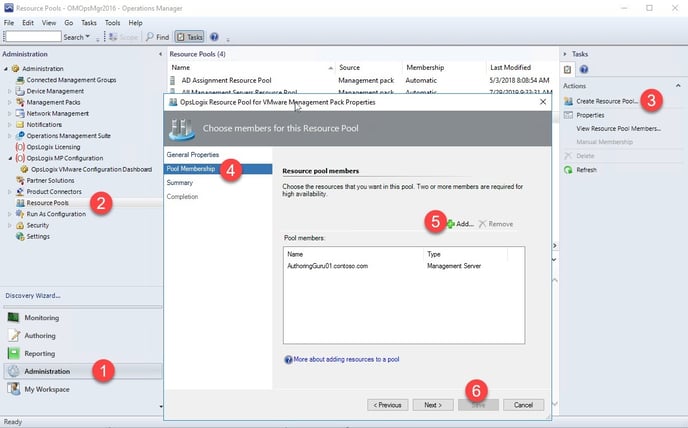Open the View menu
688x428 pixels.
[49, 23]
